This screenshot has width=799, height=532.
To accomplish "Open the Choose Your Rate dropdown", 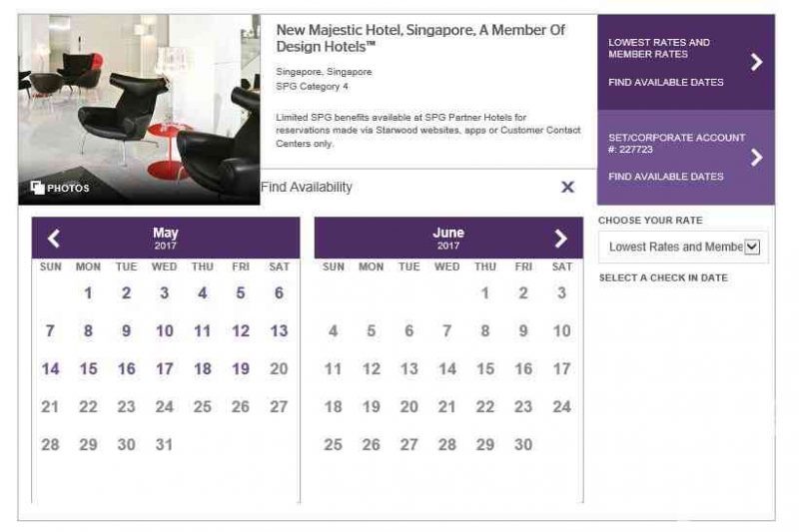I will (x=683, y=247).
